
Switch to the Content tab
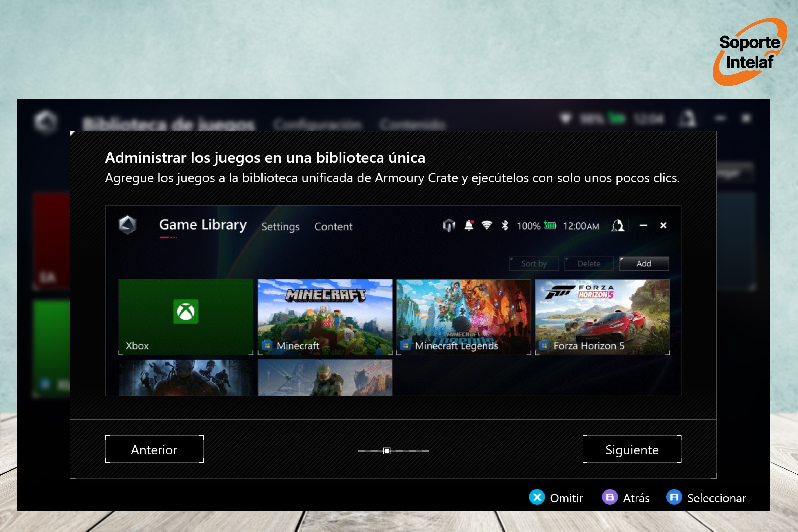point(333,227)
